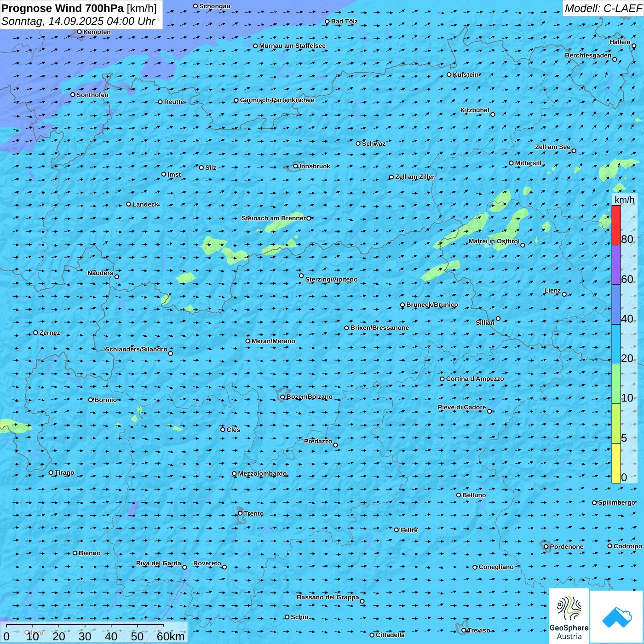Select the 'Lienz' city label
This screenshot has width=644, height=644.
coord(552,290)
